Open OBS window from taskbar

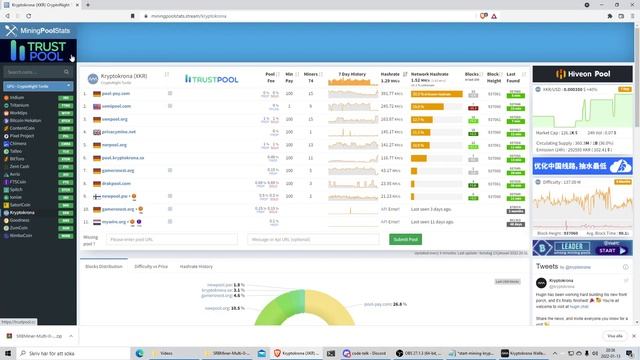pyautogui.click(x=419, y=353)
